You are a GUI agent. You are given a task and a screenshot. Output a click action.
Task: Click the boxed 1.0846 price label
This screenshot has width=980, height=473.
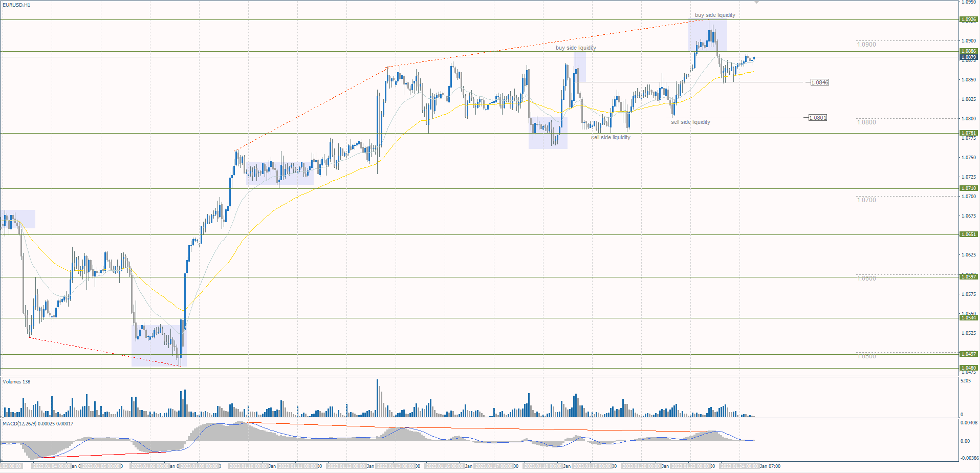click(x=820, y=82)
